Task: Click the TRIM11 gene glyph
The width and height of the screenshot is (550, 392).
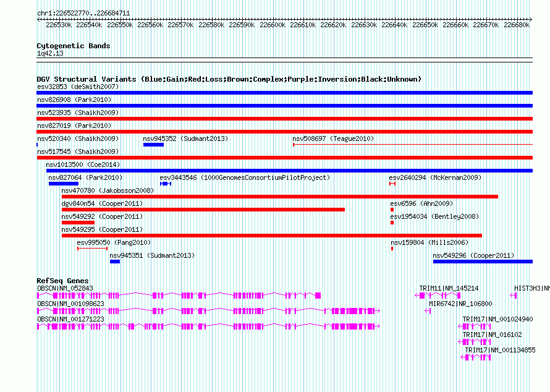Action: tap(438, 296)
